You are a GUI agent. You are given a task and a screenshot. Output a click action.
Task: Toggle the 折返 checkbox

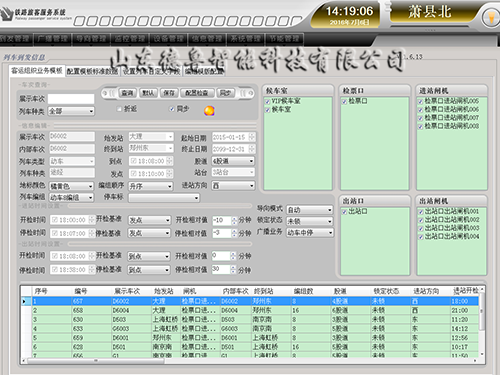119,109
